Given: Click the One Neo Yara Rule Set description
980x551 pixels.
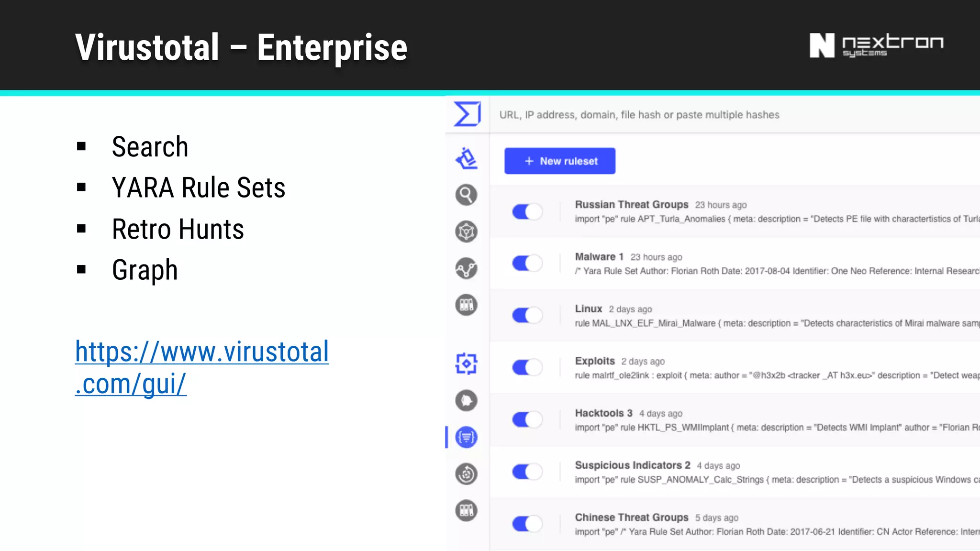Looking at the screenshot, I should point(777,271).
